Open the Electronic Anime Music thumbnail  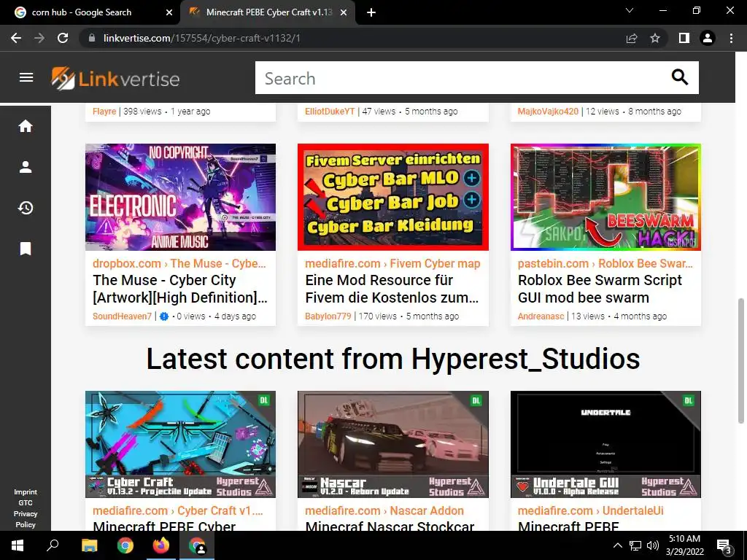(181, 197)
